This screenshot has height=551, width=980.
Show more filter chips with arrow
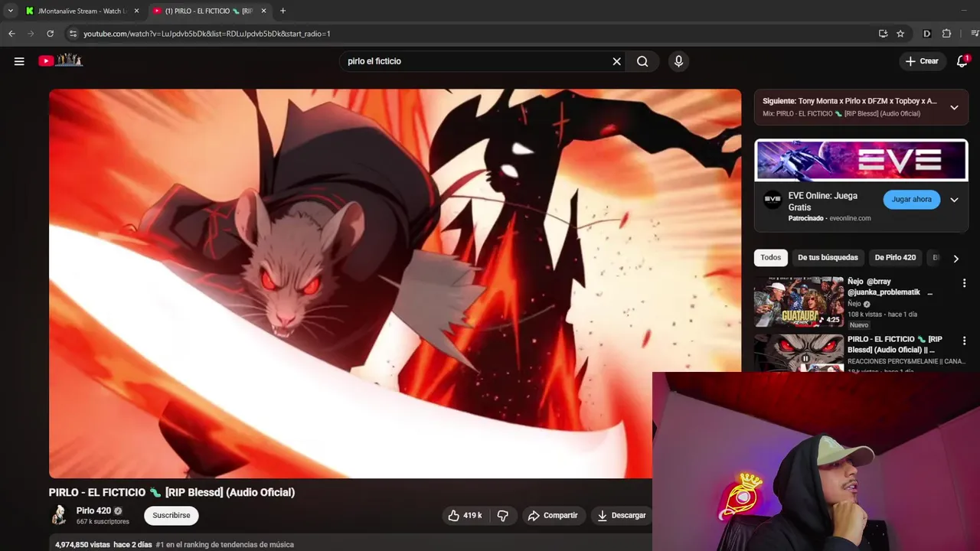coord(955,259)
